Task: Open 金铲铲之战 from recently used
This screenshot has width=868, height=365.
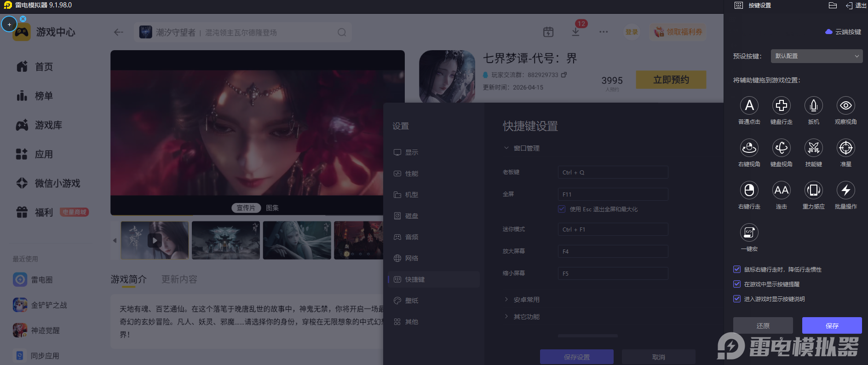Action: (40, 305)
